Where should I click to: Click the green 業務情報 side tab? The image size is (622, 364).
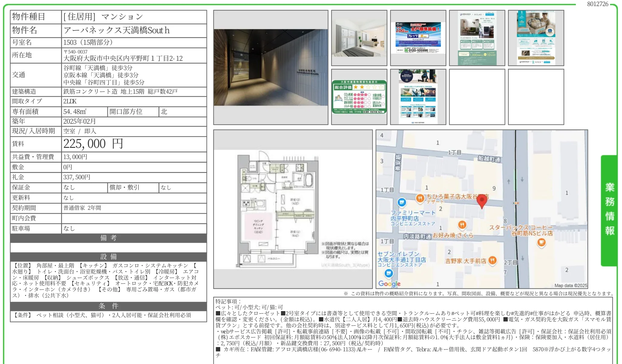609,211
